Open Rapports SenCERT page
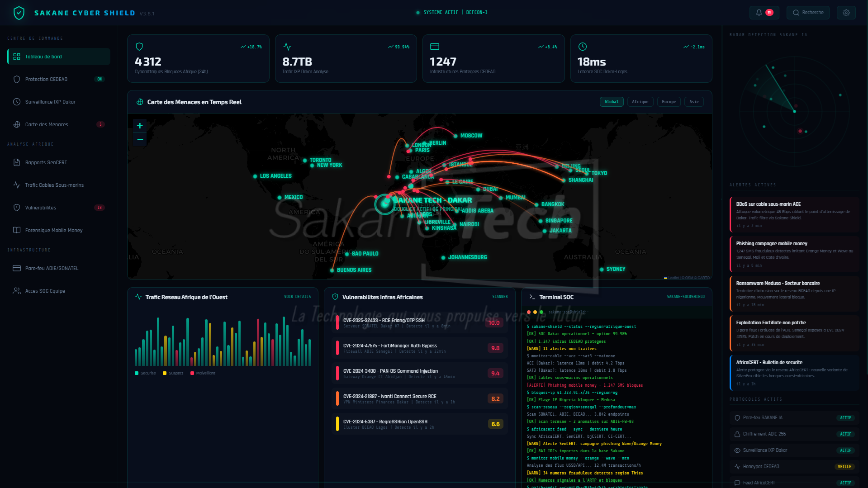 pos(59,162)
